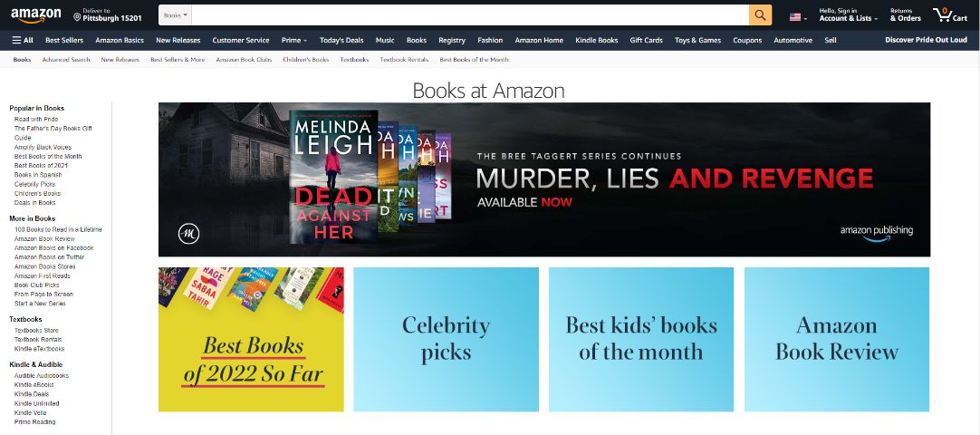Expand the Prime menu in navigation bar
The height and width of the screenshot is (435, 980).
click(293, 40)
